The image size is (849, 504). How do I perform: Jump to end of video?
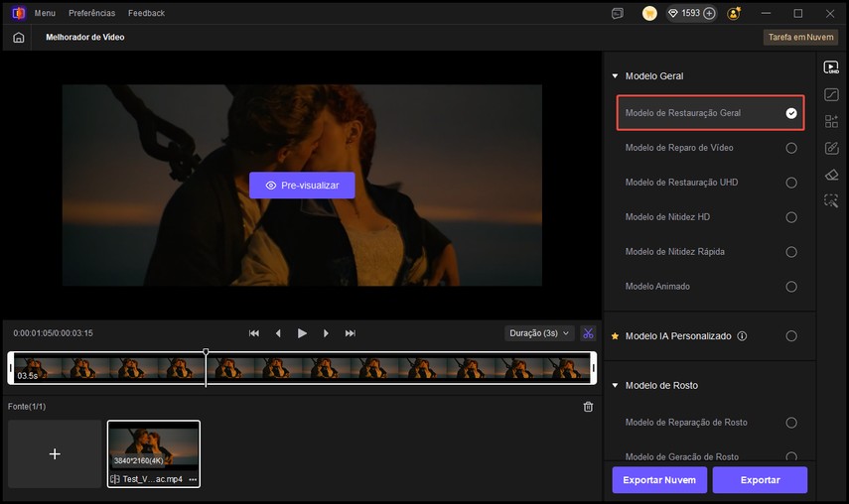coord(351,333)
